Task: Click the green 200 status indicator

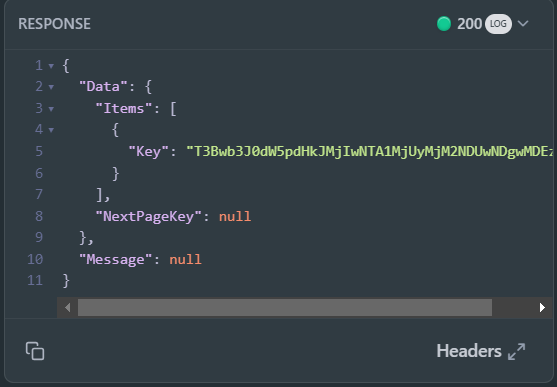Action: [x=444, y=24]
